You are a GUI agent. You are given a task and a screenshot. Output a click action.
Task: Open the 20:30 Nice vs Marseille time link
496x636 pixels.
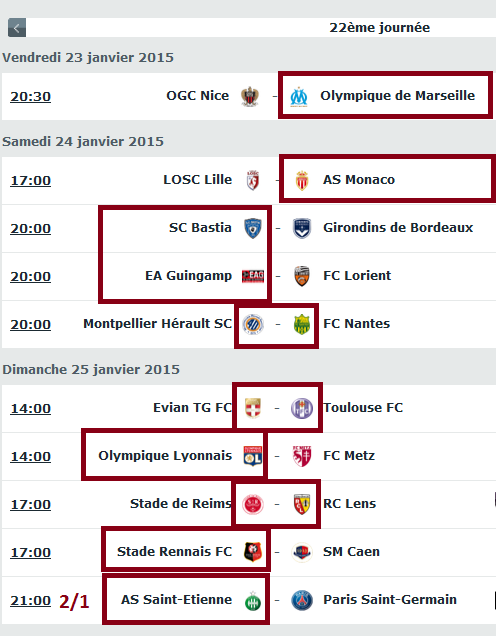point(30,97)
